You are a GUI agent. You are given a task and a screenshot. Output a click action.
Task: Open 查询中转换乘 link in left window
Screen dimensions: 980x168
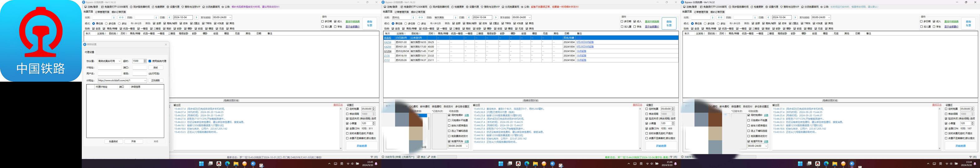353,21
